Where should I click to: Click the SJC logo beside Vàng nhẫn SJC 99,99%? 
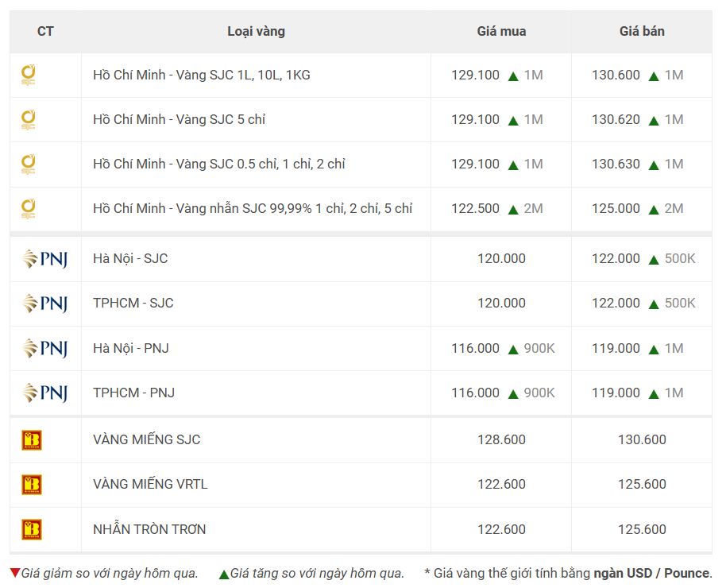click(29, 208)
